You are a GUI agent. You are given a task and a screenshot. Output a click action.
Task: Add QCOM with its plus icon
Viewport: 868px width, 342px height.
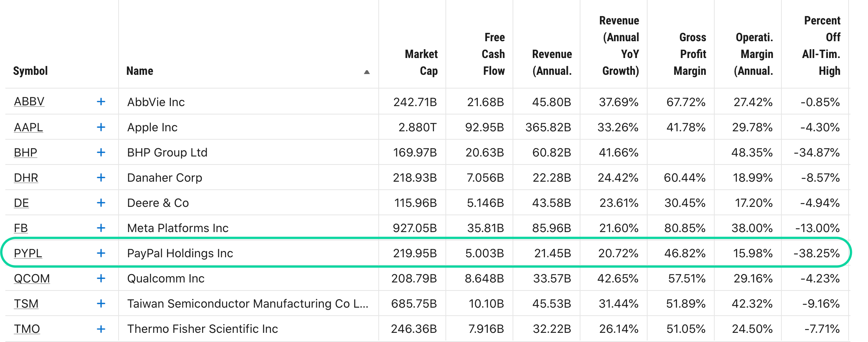pos(101,278)
